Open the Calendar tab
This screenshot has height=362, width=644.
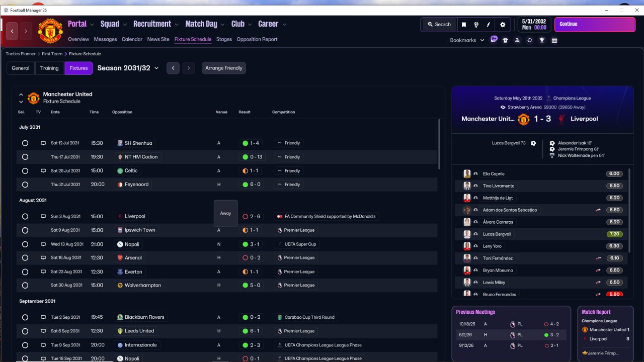pyautogui.click(x=132, y=39)
